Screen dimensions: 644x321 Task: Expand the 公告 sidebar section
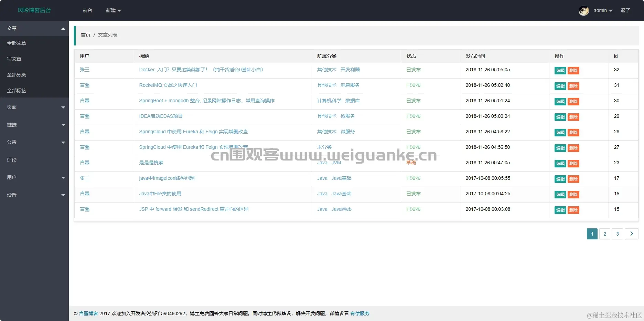click(x=34, y=142)
